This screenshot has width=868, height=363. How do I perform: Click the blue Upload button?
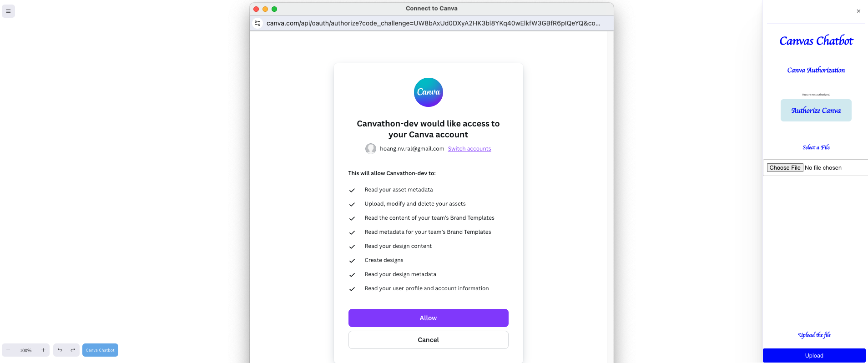tap(814, 356)
